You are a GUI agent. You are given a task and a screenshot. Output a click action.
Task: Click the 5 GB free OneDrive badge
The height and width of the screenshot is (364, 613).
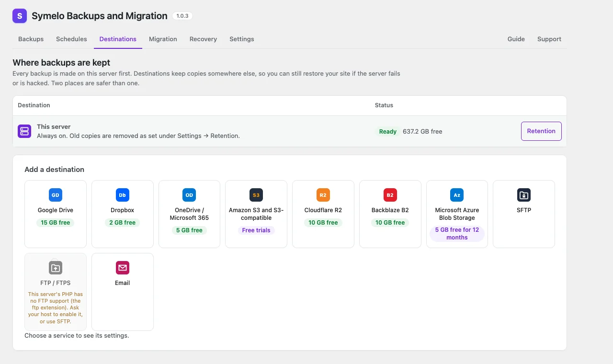(190, 230)
